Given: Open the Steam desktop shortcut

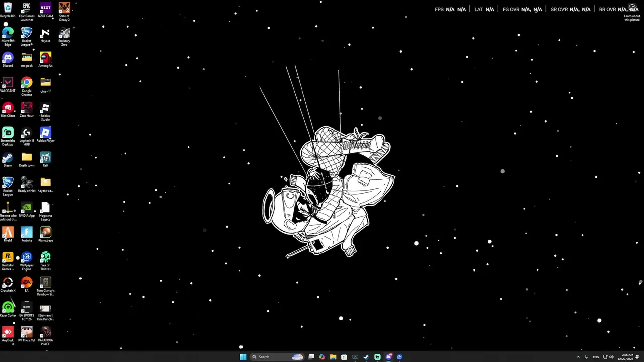Looking at the screenshot, I should 8,160.
